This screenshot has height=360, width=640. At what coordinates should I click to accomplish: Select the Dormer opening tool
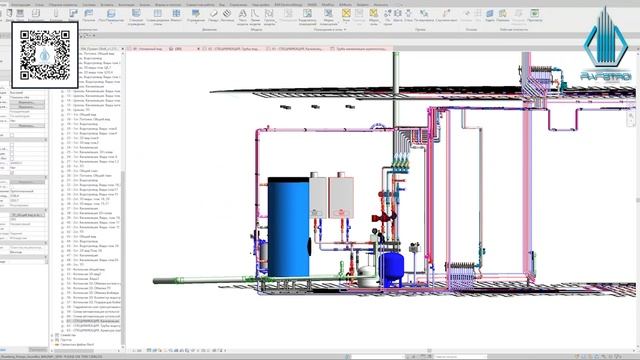tap(447, 16)
